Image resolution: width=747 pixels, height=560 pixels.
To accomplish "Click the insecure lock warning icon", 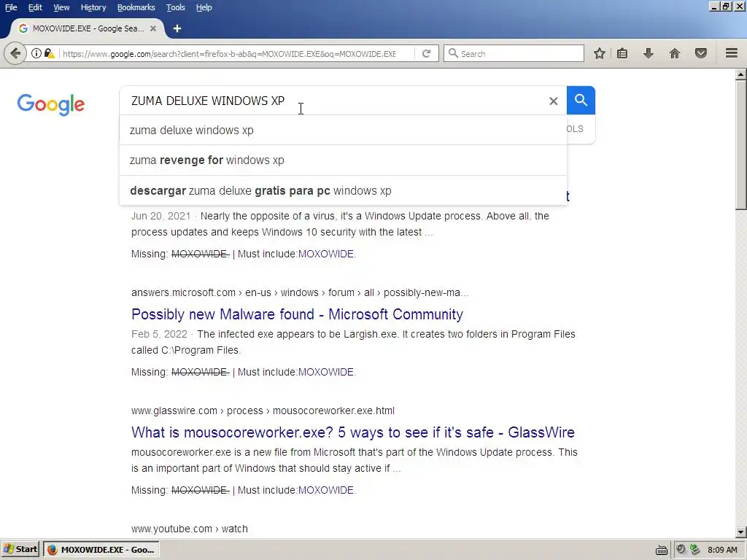I will point(49,53).
